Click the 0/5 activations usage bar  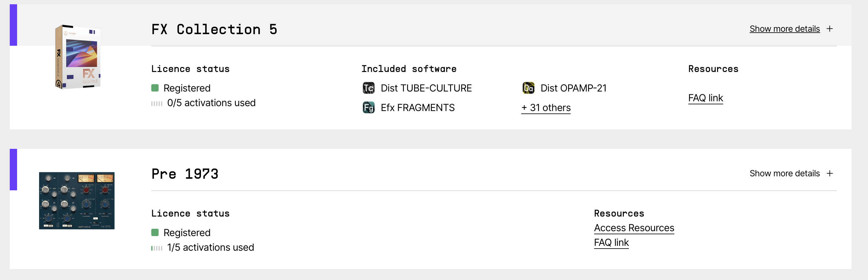pyautogui.click(x=157, y=103)
